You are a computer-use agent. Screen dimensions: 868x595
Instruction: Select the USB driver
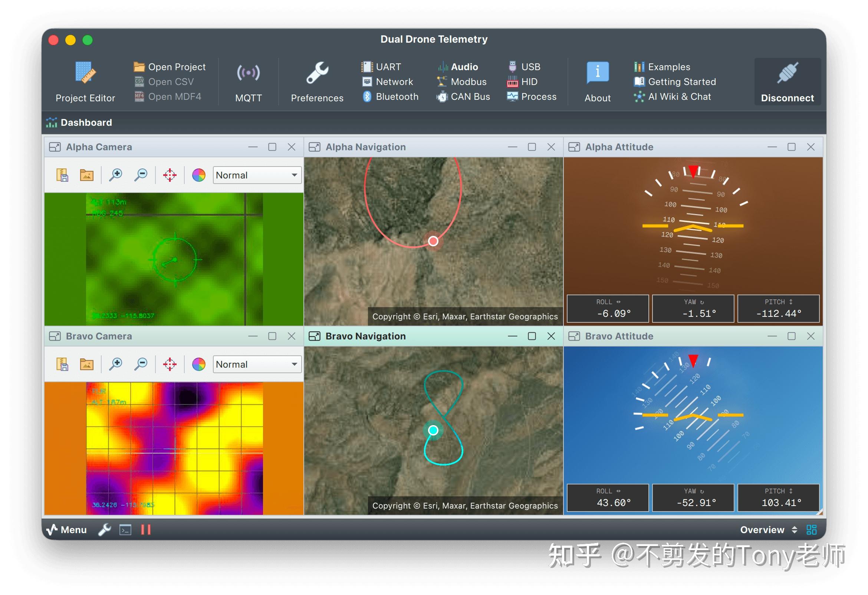coord(524,67)
